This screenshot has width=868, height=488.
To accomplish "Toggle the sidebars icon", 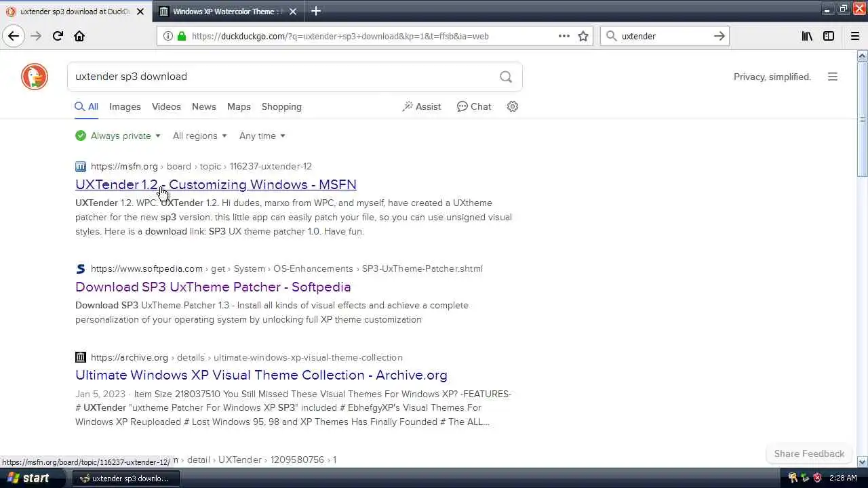I will coord(829,36).
